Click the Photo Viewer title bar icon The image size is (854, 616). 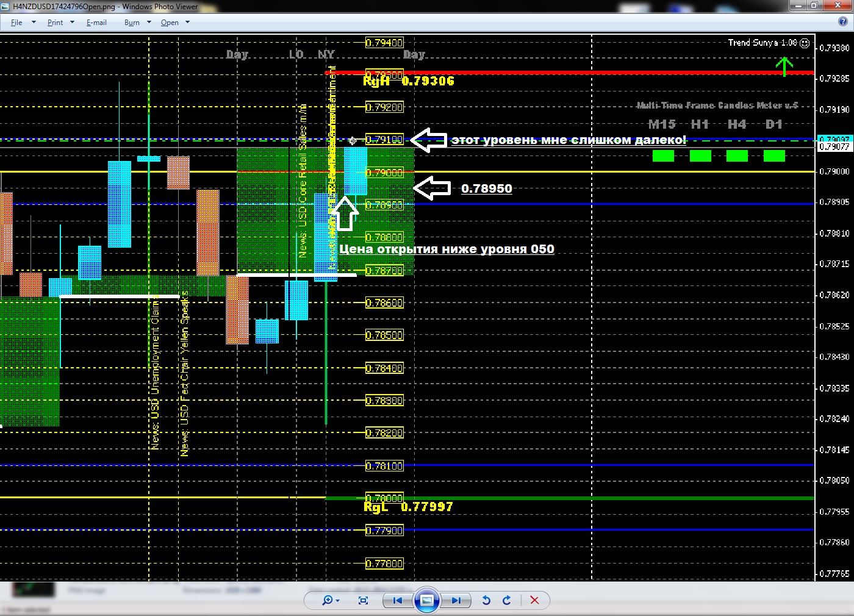7,6
